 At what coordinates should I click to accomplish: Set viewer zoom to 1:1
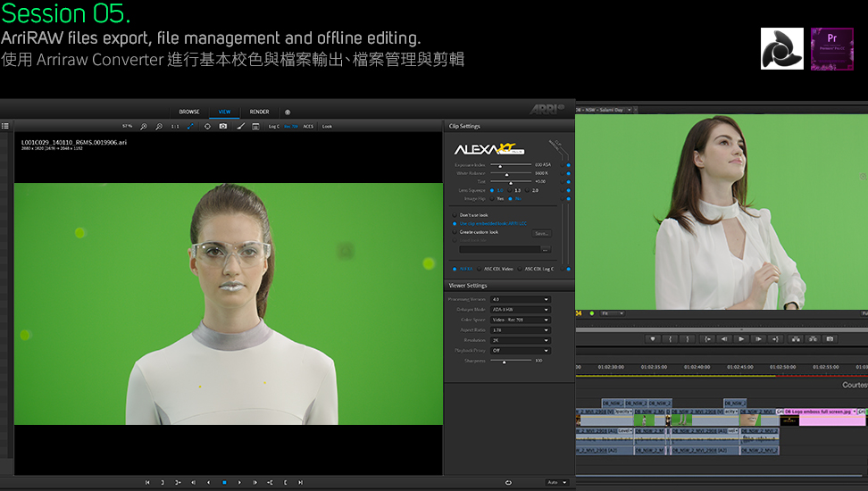click(x=175, y=126)
